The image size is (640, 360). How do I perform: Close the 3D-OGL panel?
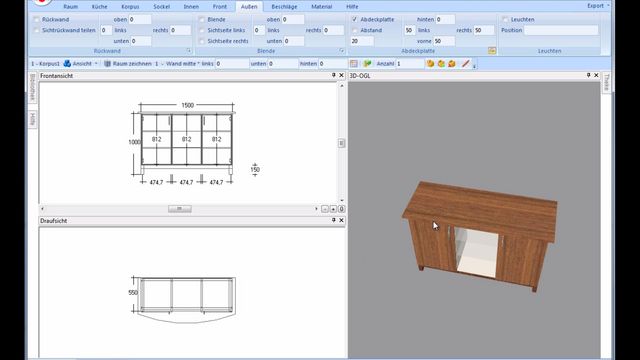click(596, 76)
